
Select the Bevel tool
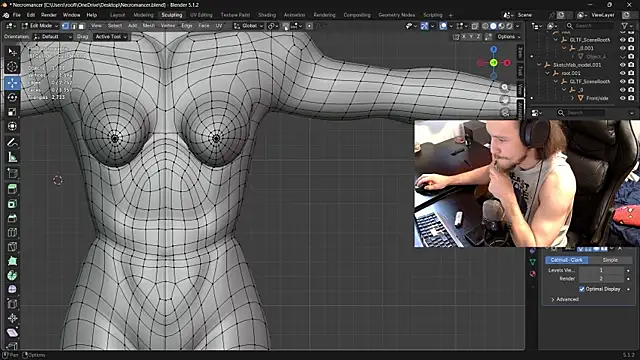point(13,218)
